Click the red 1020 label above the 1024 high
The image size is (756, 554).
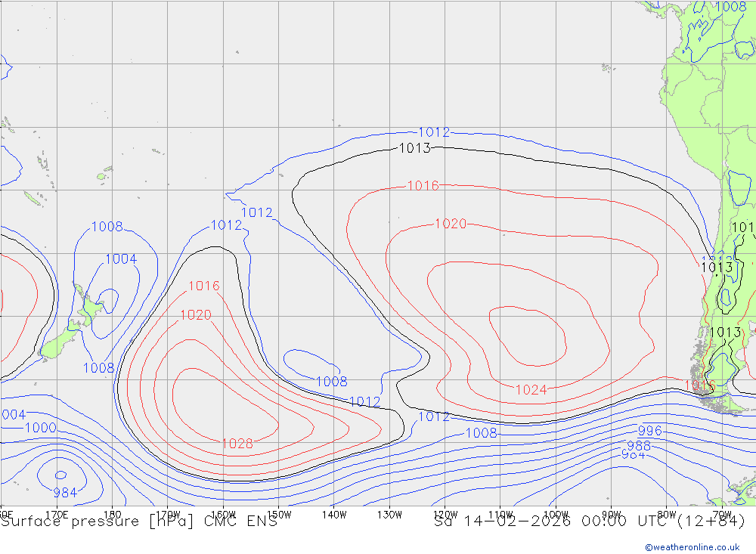pyautogui.click(x=451, y=224)
